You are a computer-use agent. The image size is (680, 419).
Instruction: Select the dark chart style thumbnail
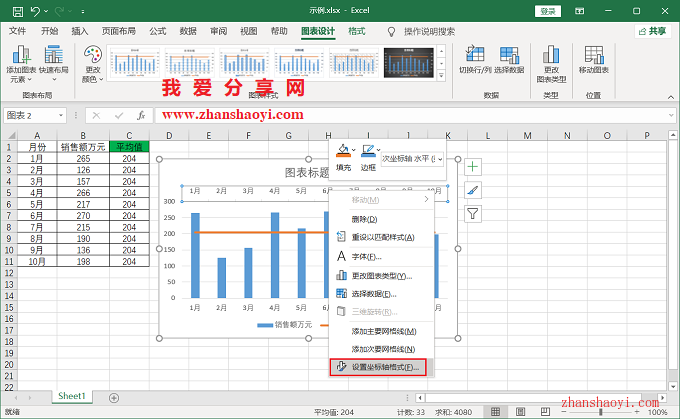tap(409, 62)
